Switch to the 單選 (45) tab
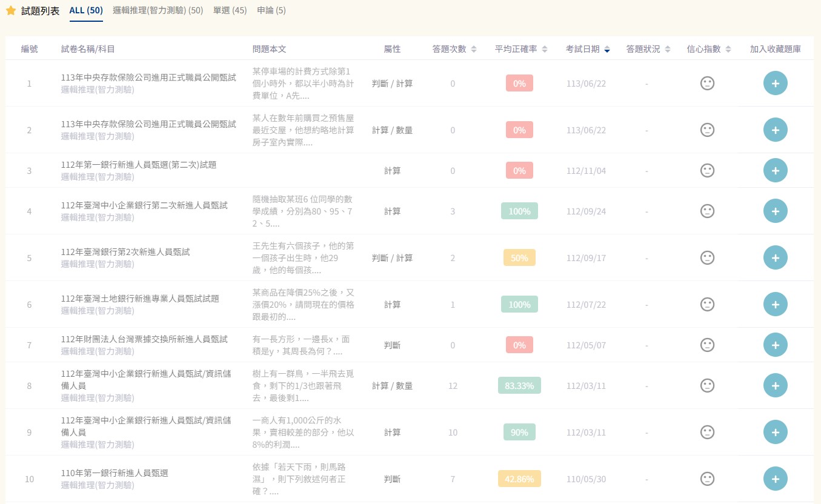This screenshot has width=821, height=504. [230, 11]
